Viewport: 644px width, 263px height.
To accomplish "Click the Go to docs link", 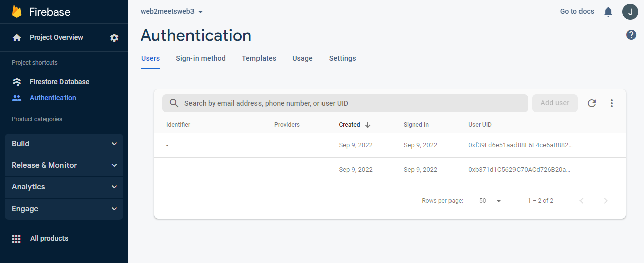I will (577, 11).
